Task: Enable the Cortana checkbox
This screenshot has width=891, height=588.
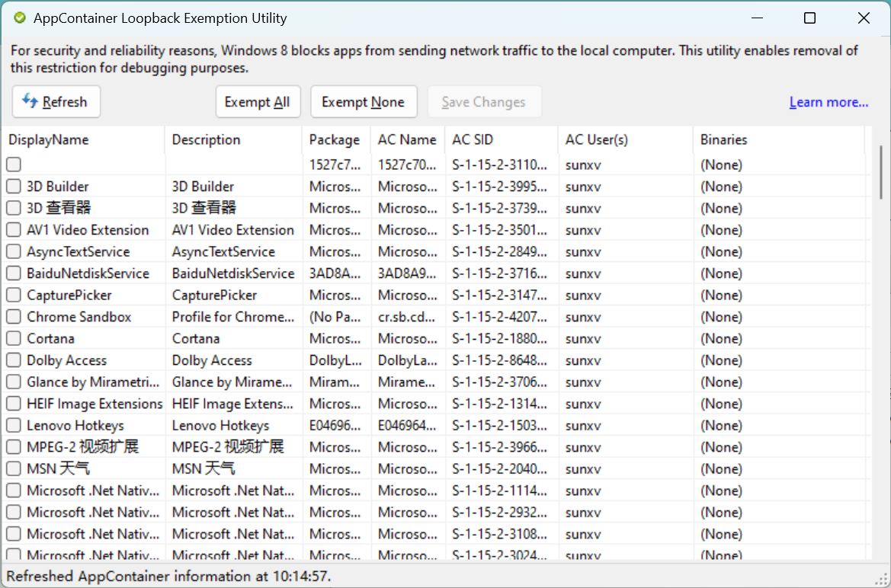Action: pos(14,339)
